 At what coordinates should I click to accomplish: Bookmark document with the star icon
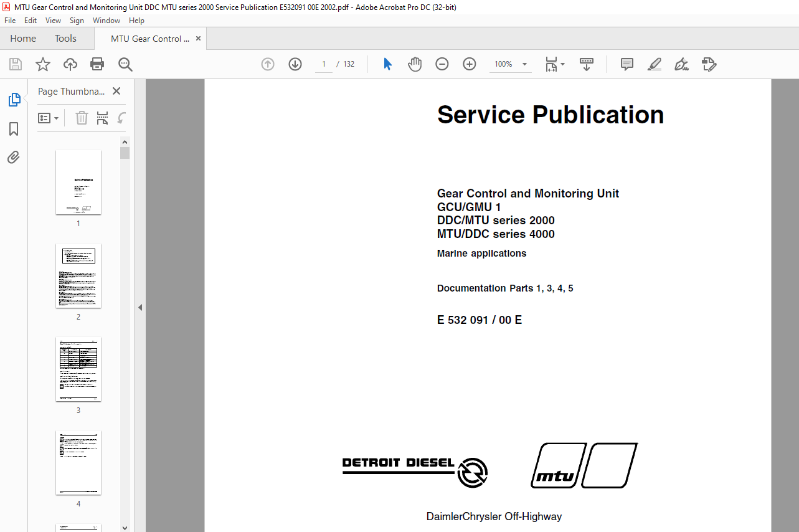[43, 64]
